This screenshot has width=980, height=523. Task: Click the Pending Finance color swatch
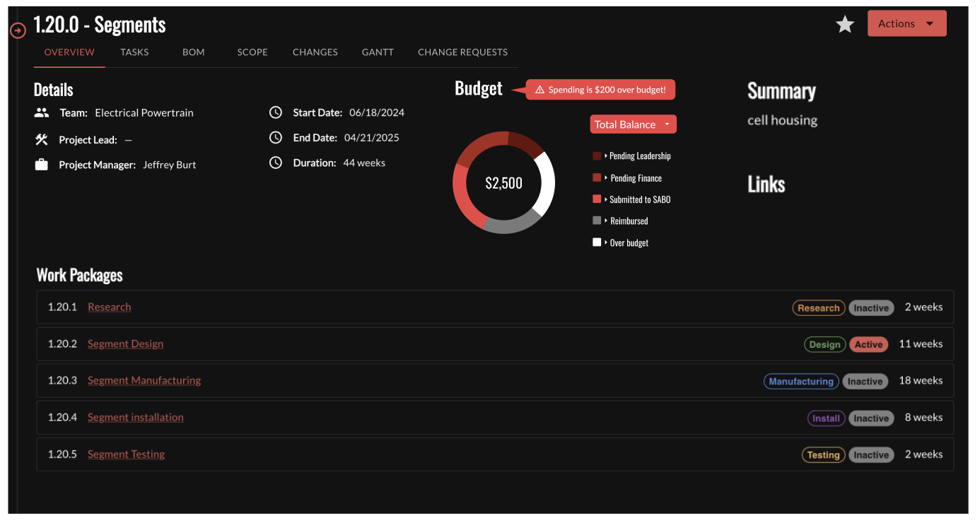tap(597, 178)
